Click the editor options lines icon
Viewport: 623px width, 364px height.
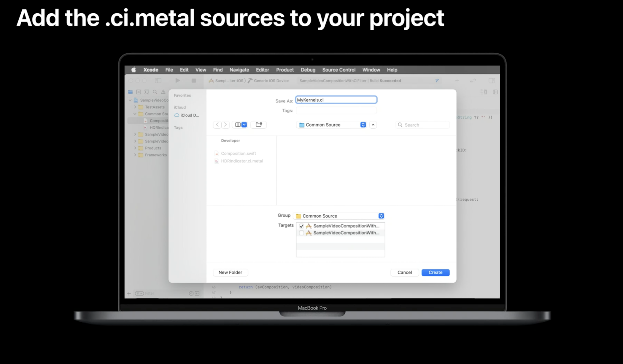484,92
